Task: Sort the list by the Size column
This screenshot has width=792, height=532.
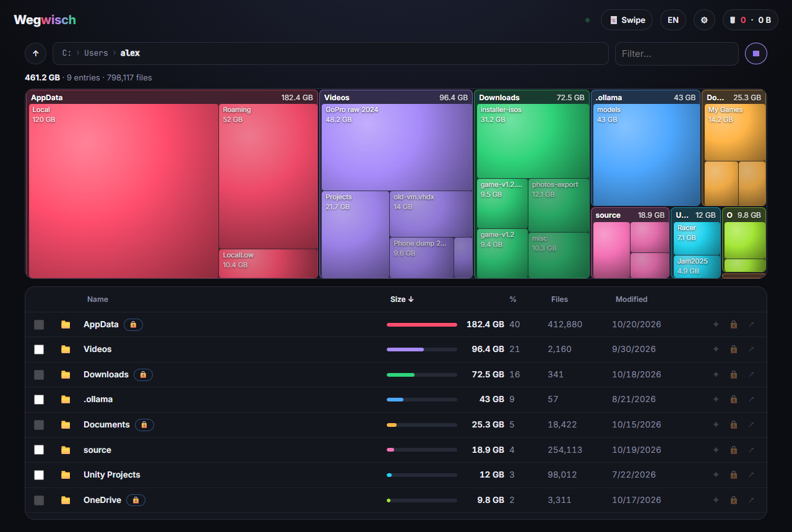Action: tap(402, 299)
